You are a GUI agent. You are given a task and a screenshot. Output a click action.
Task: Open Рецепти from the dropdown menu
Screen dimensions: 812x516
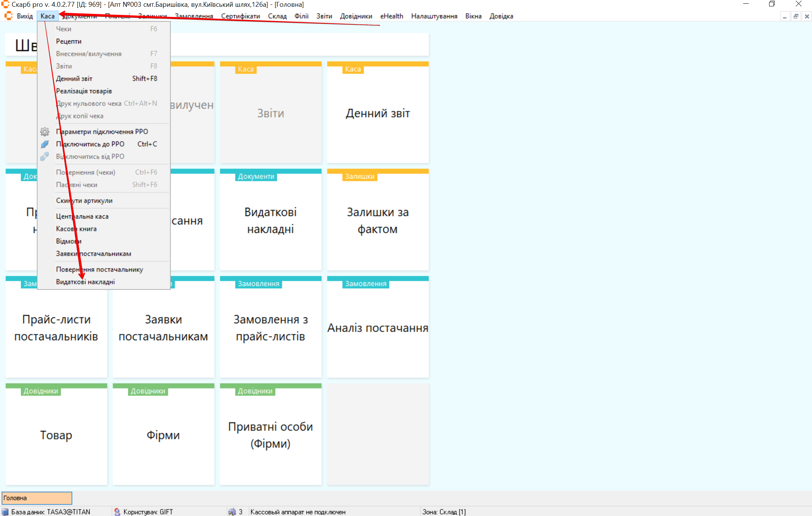click(69, 41)
